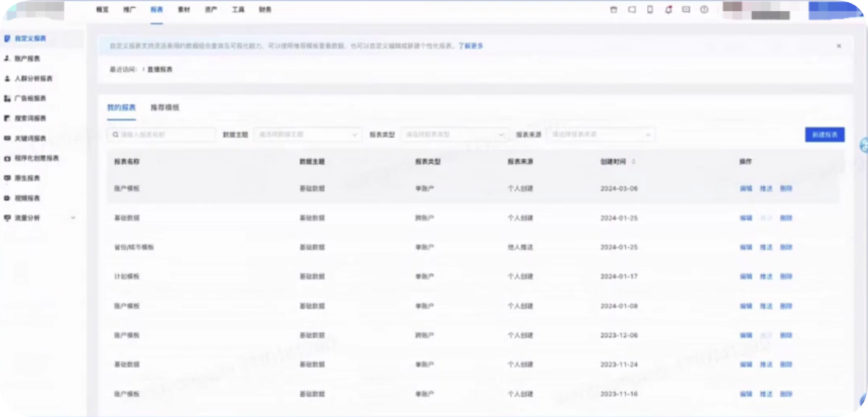Go to 工具 top menu
The image size is (868, 417).
(238, 10)
